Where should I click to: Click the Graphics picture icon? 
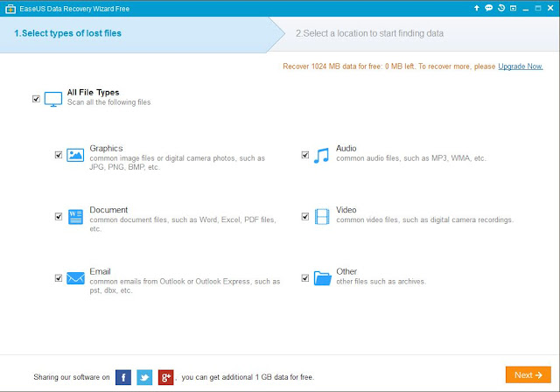[x=75, y=155]
